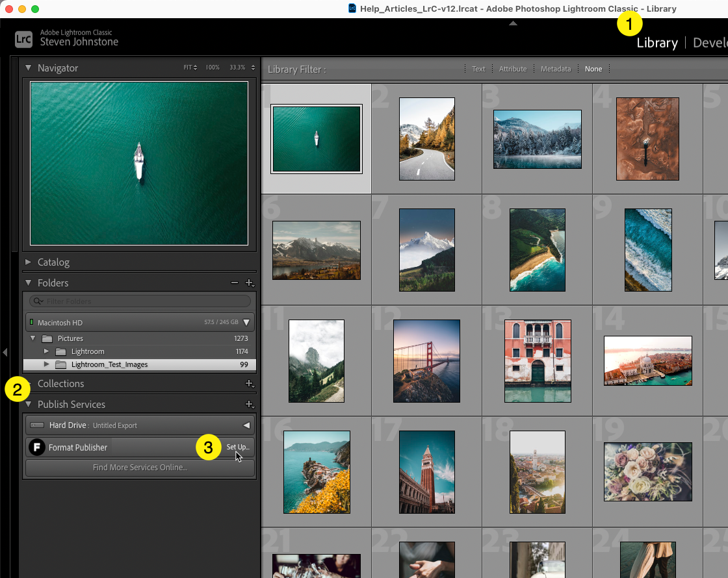This screenshot has height=578, width=728.
Task: Click the plus icon in the Folders header
Action: point(250,283)
